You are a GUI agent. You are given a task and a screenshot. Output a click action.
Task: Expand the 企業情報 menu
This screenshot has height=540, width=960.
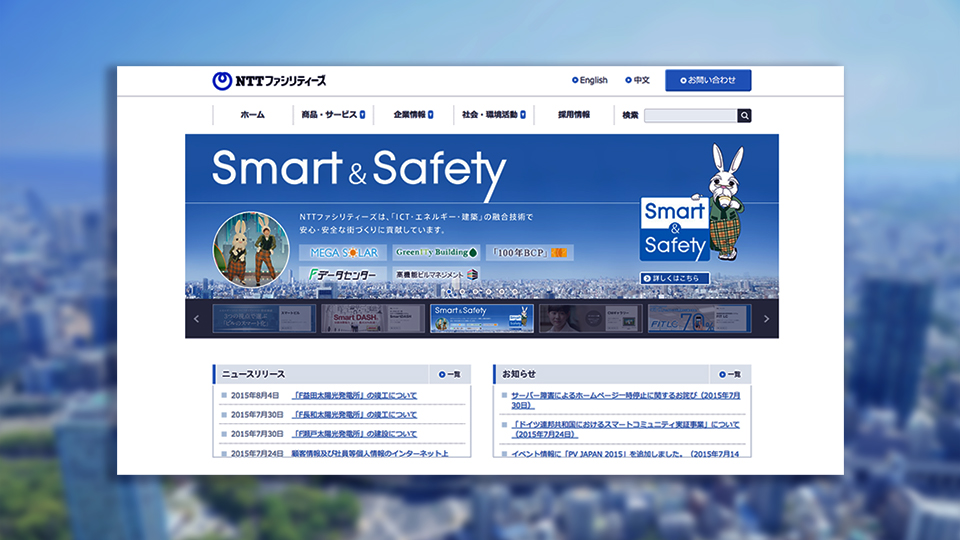point(413,114)
